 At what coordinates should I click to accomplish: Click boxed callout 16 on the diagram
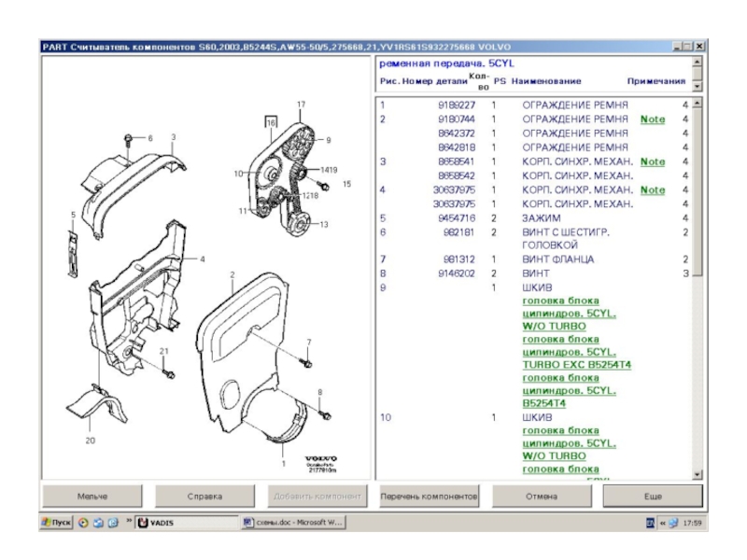click(x=271, y=122)
